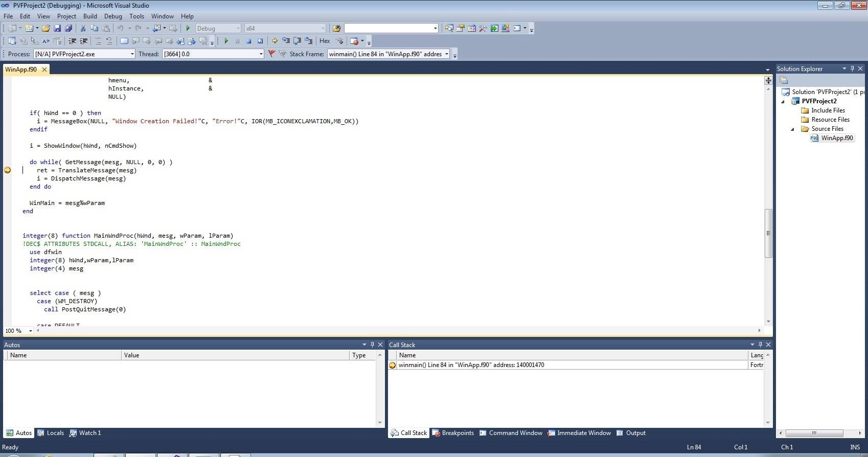Switch to the Watch 1 tab
Screen dimensions: 868x457
85,433
